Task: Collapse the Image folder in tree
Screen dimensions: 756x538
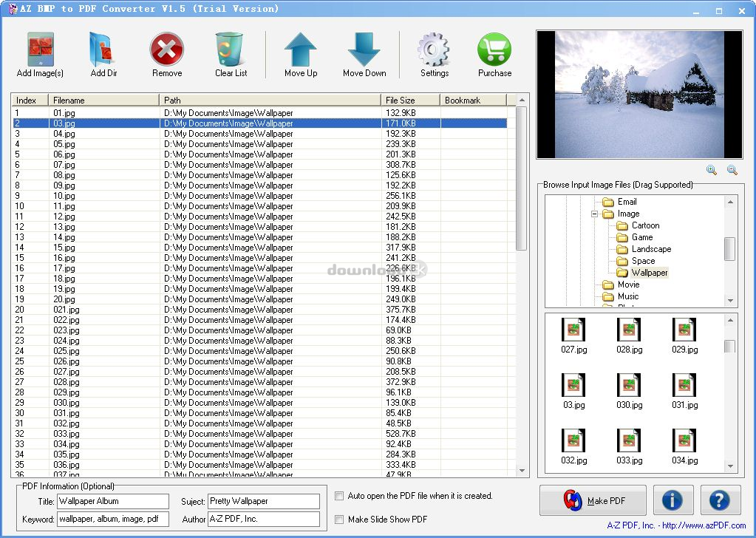Action: (x=594, y=214)
